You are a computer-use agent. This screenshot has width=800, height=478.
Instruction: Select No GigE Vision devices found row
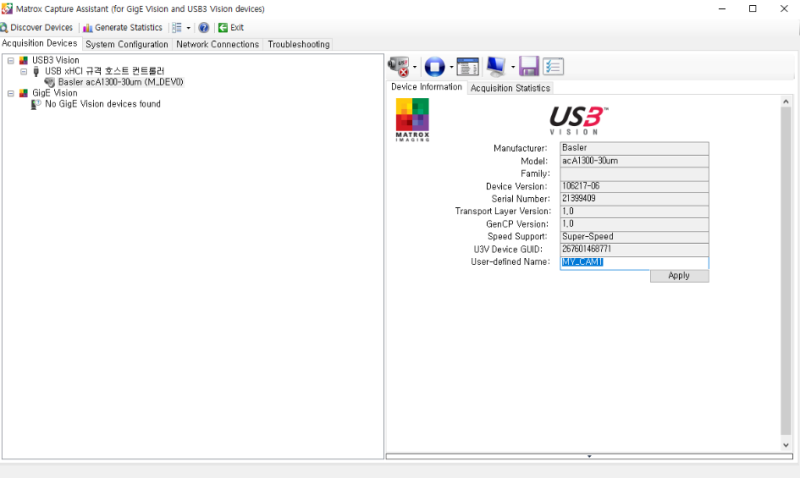click(103, 104)
